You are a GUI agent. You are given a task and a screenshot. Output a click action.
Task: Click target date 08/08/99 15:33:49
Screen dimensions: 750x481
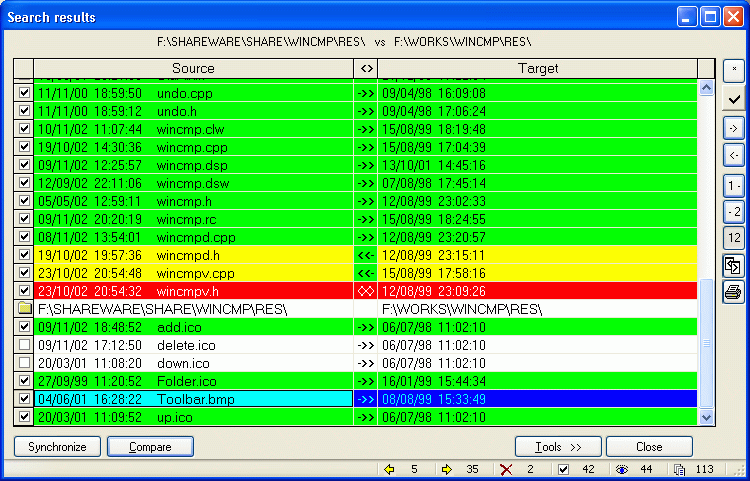434,399
